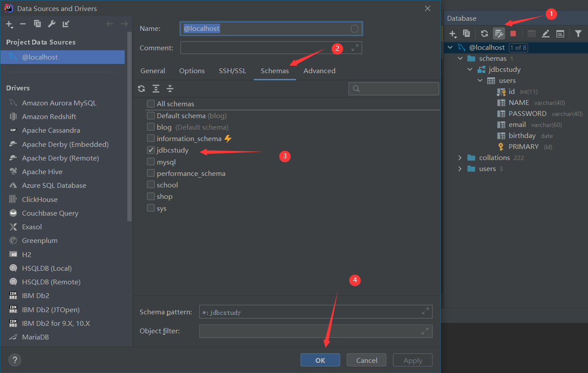Open Data Source Properties in Database panel
This screenshot has height=373, width=588.
(499, 34)
